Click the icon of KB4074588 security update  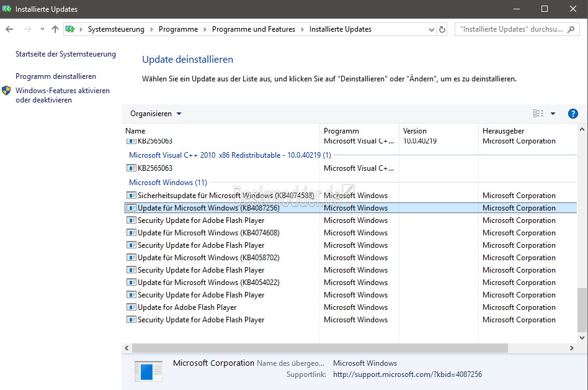[x=131, y=196]
